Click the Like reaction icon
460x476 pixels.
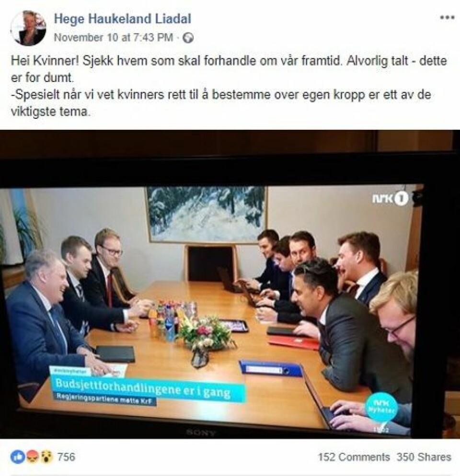pyautogui.click(x=18, y=457)
